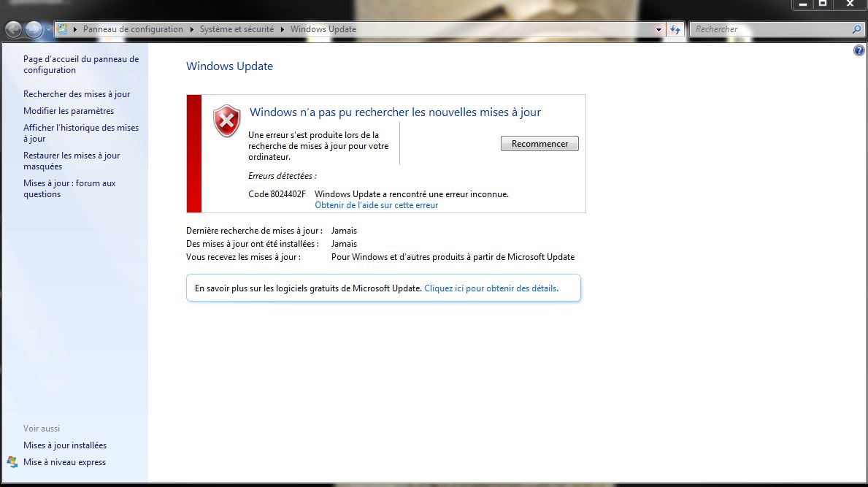Click 'Windows Update a rencontré une erreur inconnue' text
The height and width of the screenshot is (487, 868).
pos(411,193)
